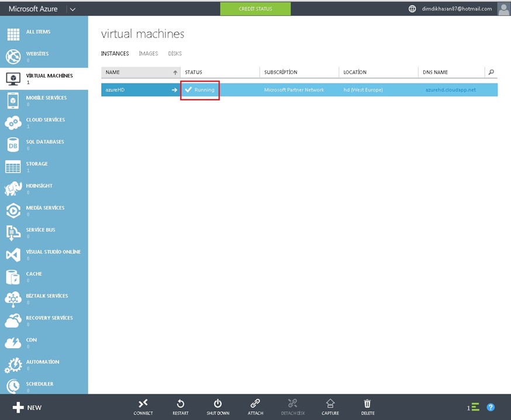Capture the virtual machine image
The image size is (511, 420).
[x=330, y=406]
